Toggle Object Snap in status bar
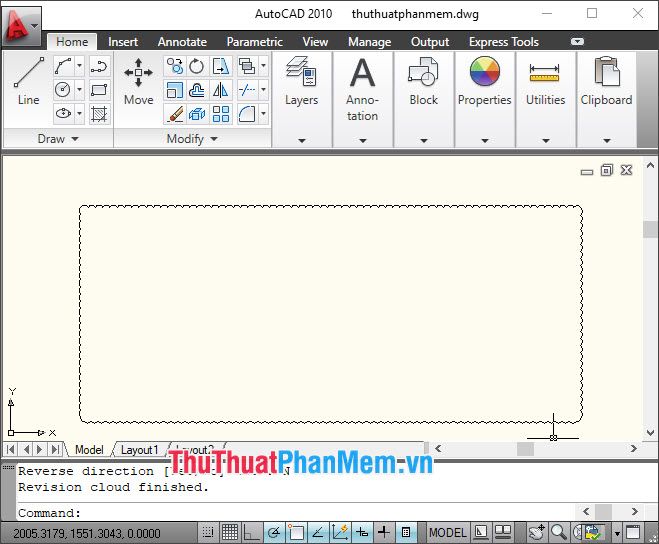 [x=296, y=532]
